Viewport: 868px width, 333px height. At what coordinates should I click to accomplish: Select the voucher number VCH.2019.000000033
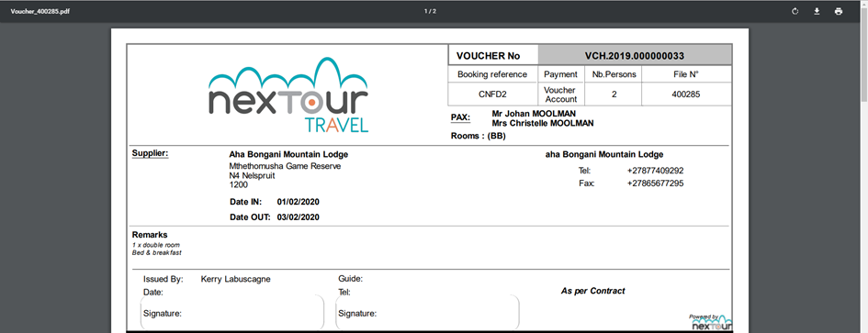(635, 56)
